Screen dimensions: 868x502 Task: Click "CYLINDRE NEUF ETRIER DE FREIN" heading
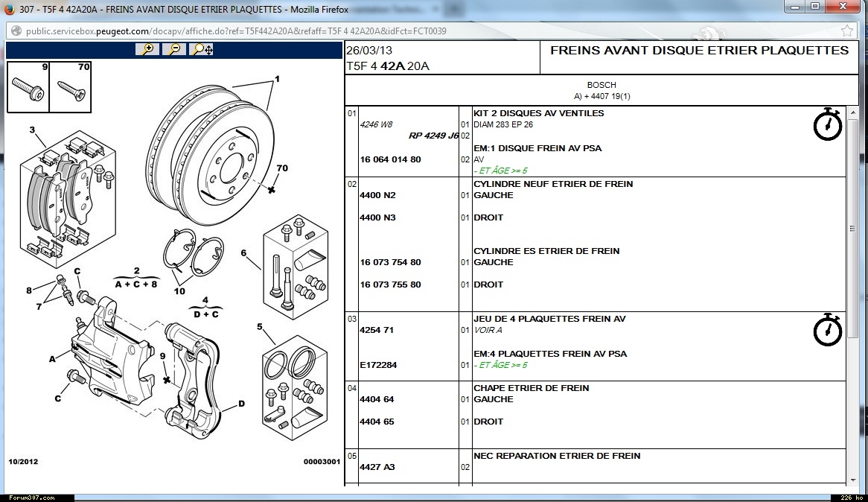553,183
